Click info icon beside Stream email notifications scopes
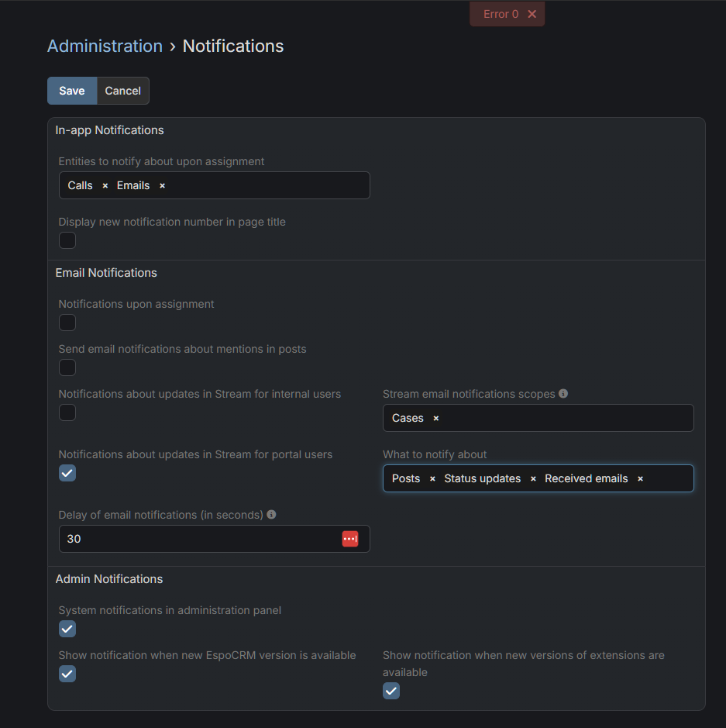Viewport: 726px width, 728px height. [563, 394]
